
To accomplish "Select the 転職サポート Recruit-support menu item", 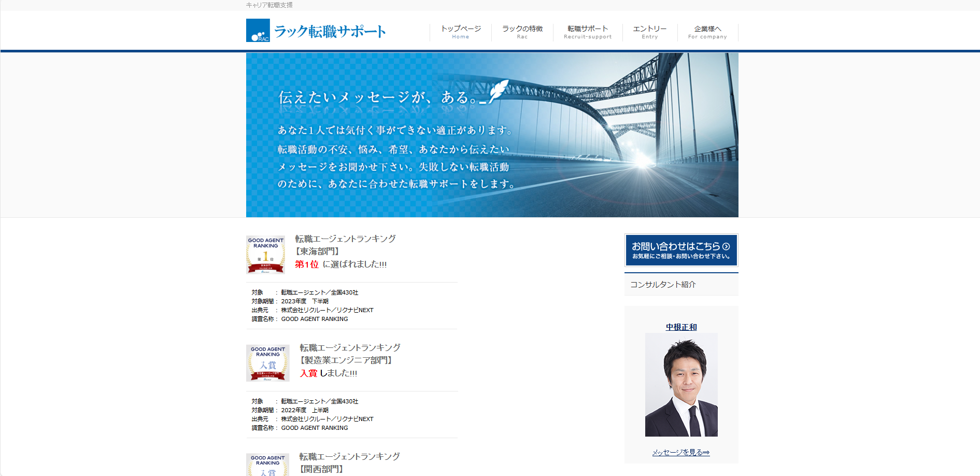I will (588, 32).
